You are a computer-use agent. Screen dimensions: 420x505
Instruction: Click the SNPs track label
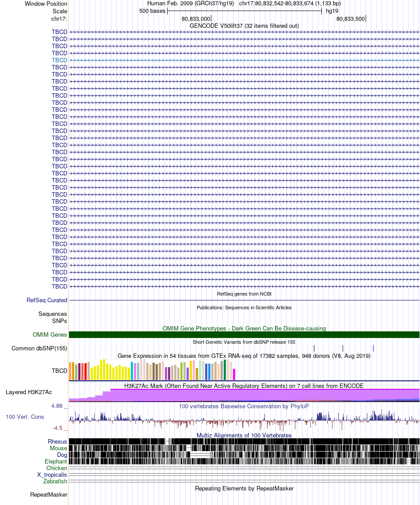coord(60,321)
